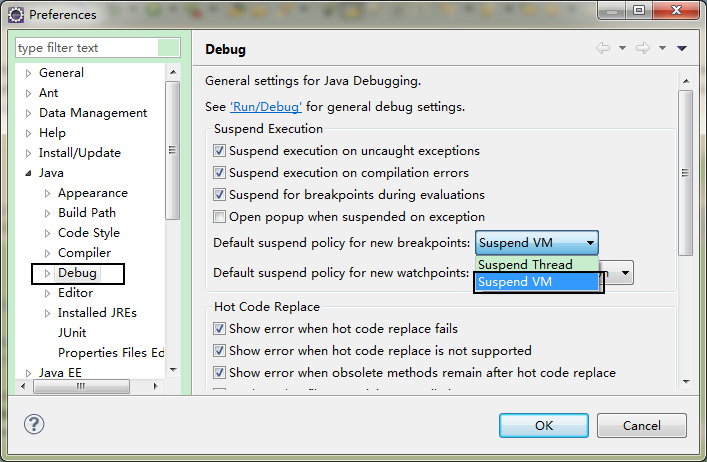Click the forward navigation arrow icon

[x=642, y=48]
